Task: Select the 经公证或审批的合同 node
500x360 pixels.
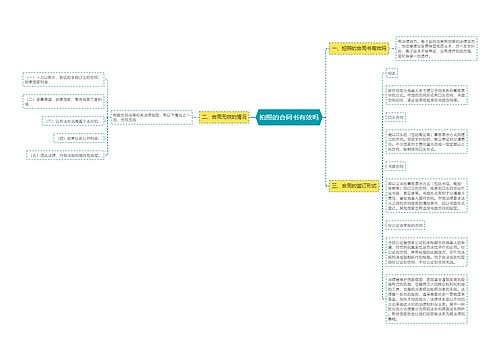Action: [x=405, y=225]
